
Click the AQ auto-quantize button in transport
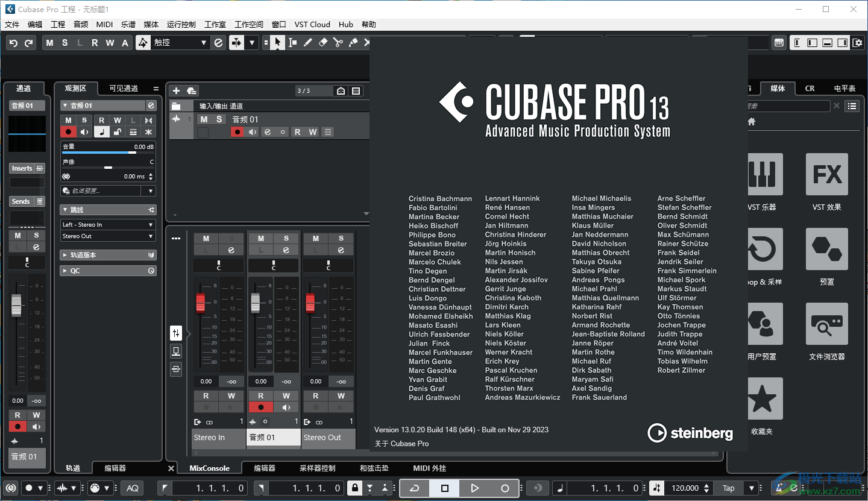(133, 488)
